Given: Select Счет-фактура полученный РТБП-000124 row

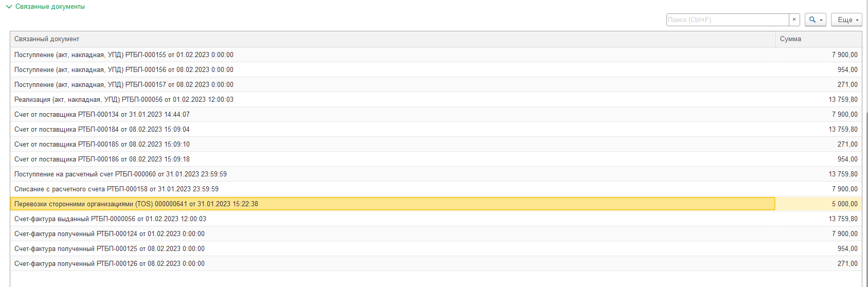Looking at the screenshot, I should click(x=436, y=234).
